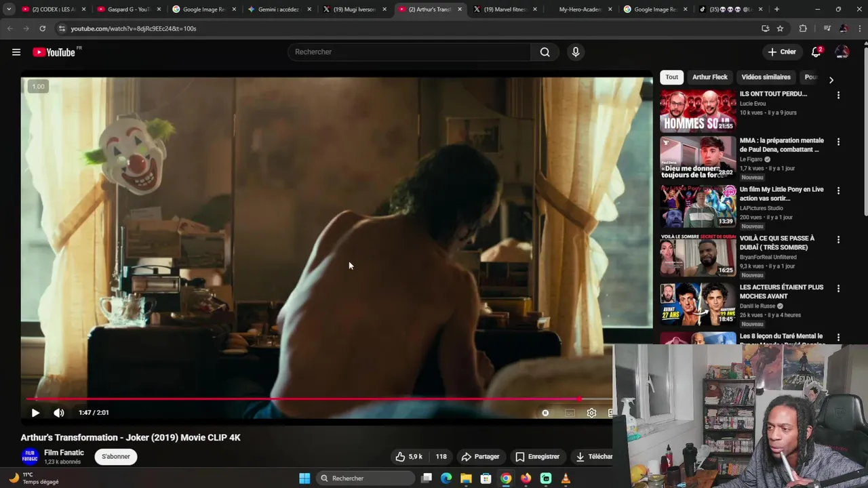Open options for MMA préparation mentale video
Image resolution: width=868 pixels, height=488 pixels.
pos(838,142)
